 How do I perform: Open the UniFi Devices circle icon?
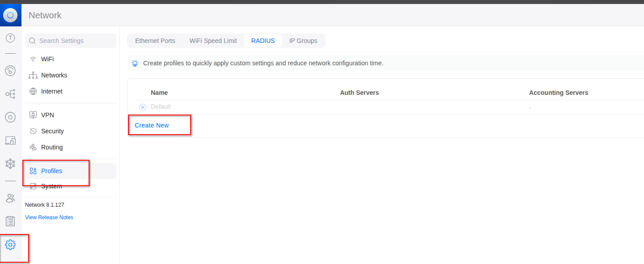[x=10, y=117]
